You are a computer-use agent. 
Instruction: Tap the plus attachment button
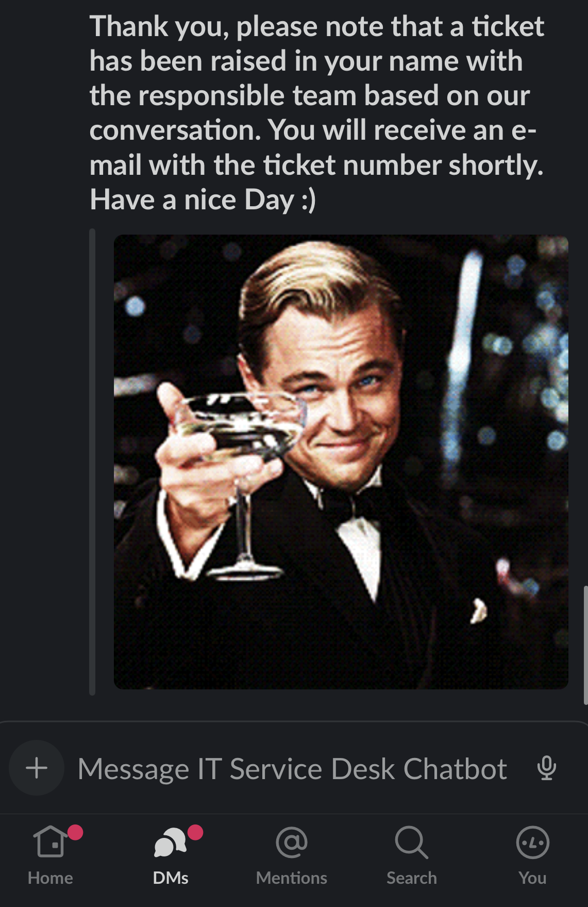pos(37,768)
